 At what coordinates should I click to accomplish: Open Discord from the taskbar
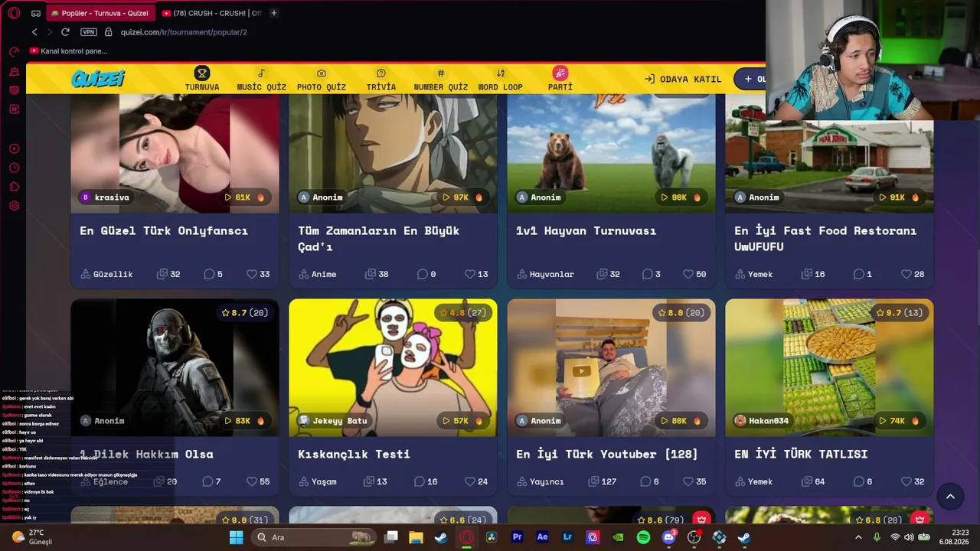click(x=668, y=537)
